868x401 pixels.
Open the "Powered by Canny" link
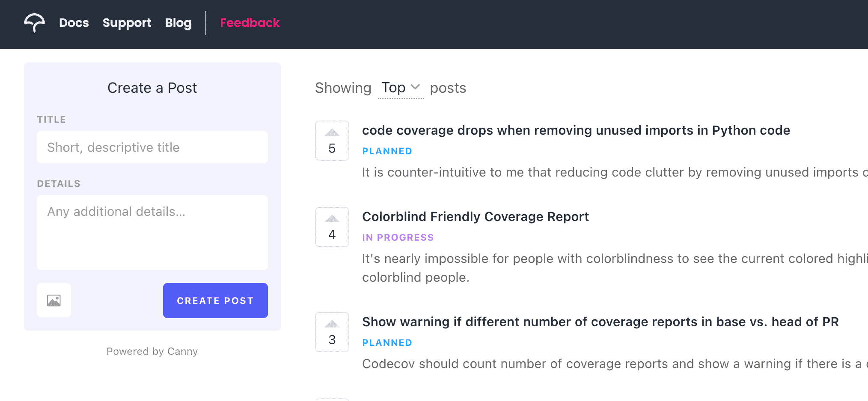coord(152,351)
